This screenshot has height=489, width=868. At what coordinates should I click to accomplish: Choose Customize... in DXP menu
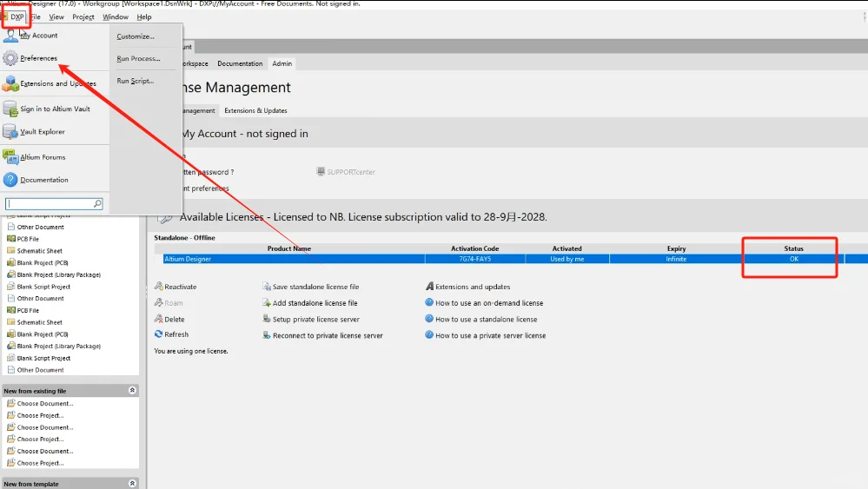click(135, 36)
